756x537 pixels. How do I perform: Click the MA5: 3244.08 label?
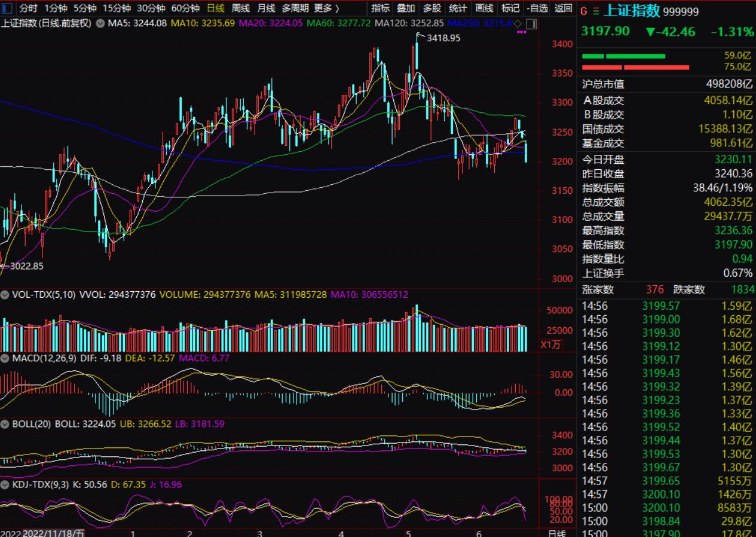click(138, 23)
